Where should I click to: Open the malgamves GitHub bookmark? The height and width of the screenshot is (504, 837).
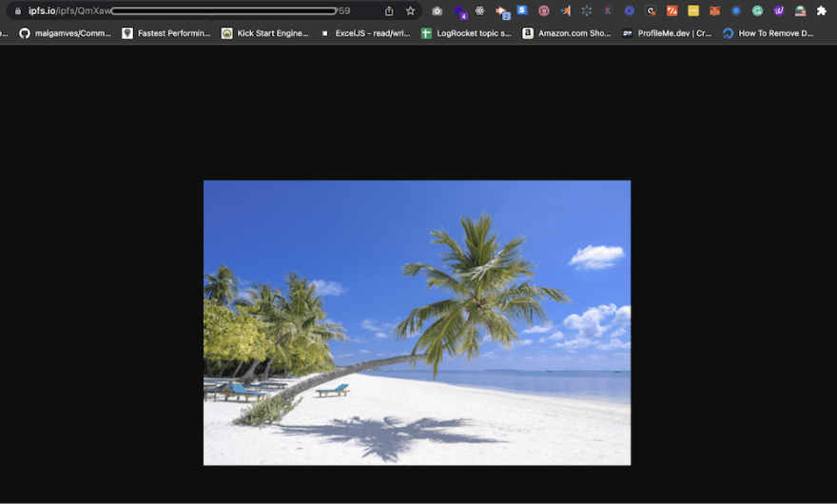(x=65, y=33)
